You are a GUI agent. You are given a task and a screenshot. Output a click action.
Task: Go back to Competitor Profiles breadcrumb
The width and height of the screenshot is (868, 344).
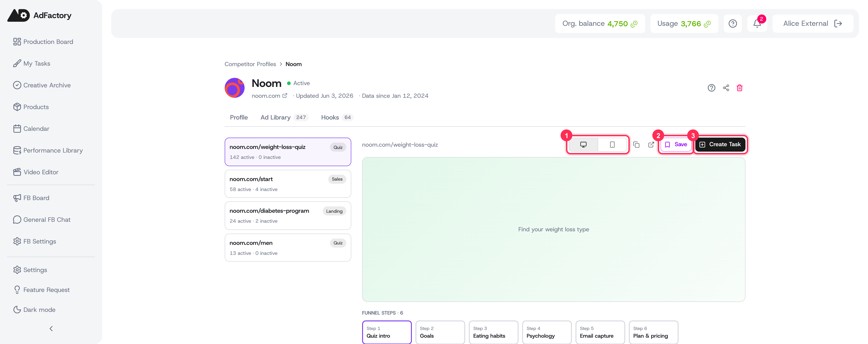tap(250, 64)
